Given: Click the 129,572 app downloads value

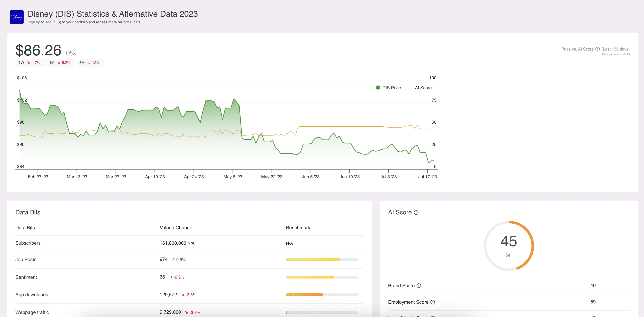Looking at the screenshot, I should click(168, 295).
